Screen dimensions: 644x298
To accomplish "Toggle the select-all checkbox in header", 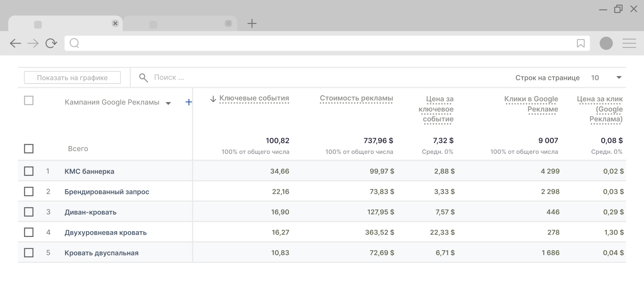I will [29, 100].
